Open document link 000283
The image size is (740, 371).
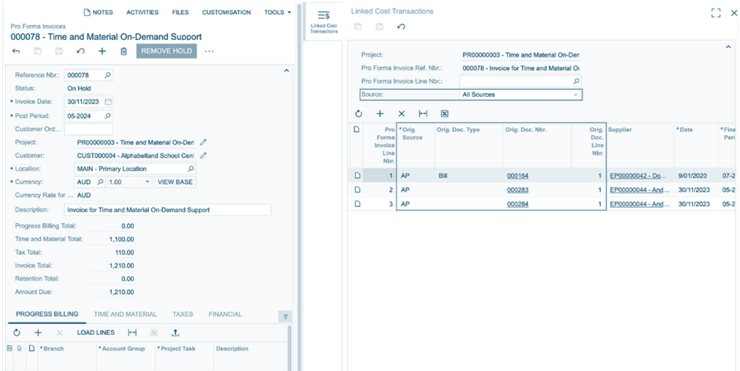[518, 190]
